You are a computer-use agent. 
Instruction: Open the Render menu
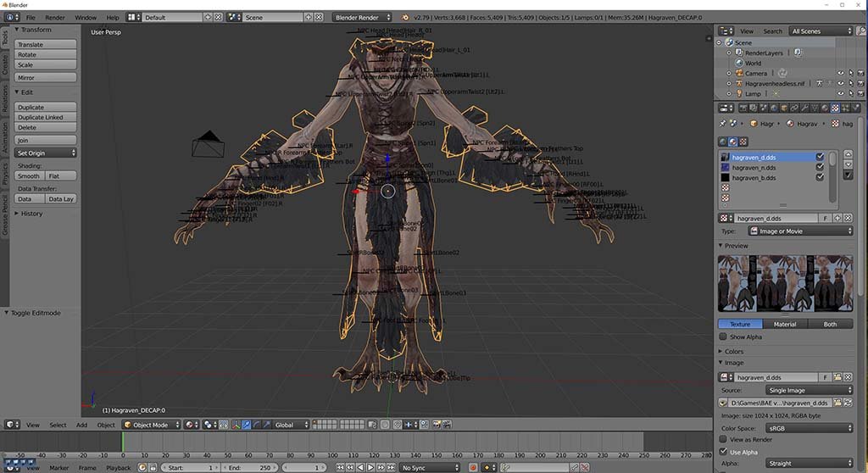(55, 17)
